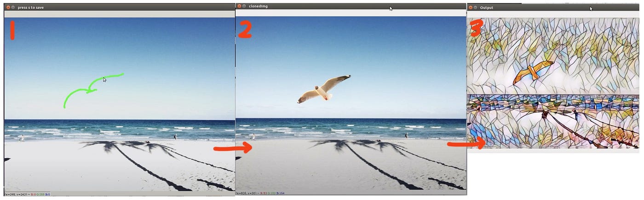Close the Output window
This screenshot has width=644, height=200.
point(471,7)
